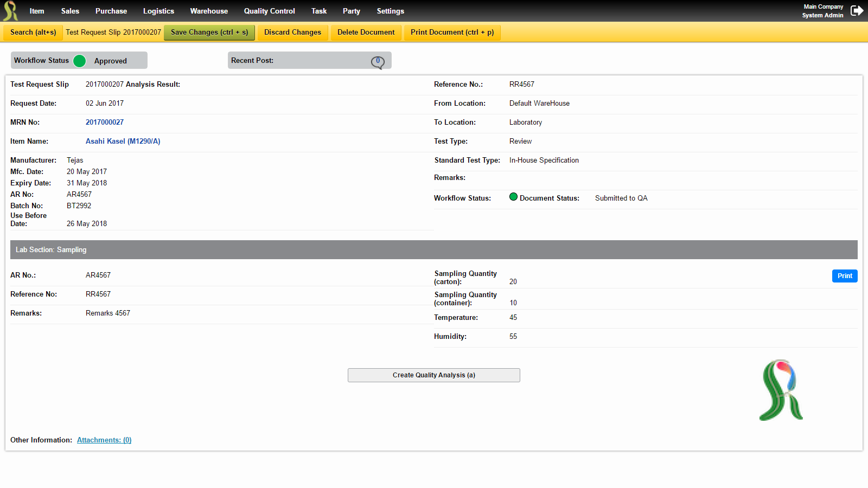Click the Search (alt+s) button
Screen dimensions: 868x488
point(33,33)
